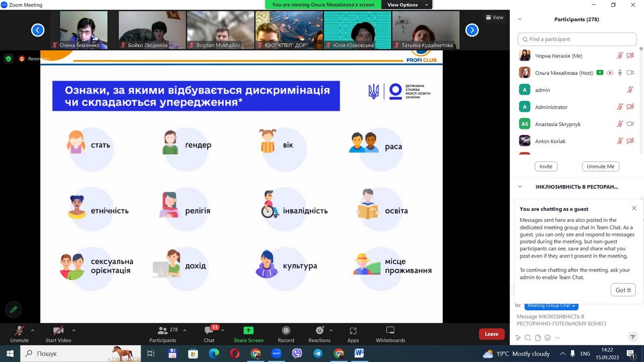Click the Find a participant search field
644x362 pixels.
577,39
